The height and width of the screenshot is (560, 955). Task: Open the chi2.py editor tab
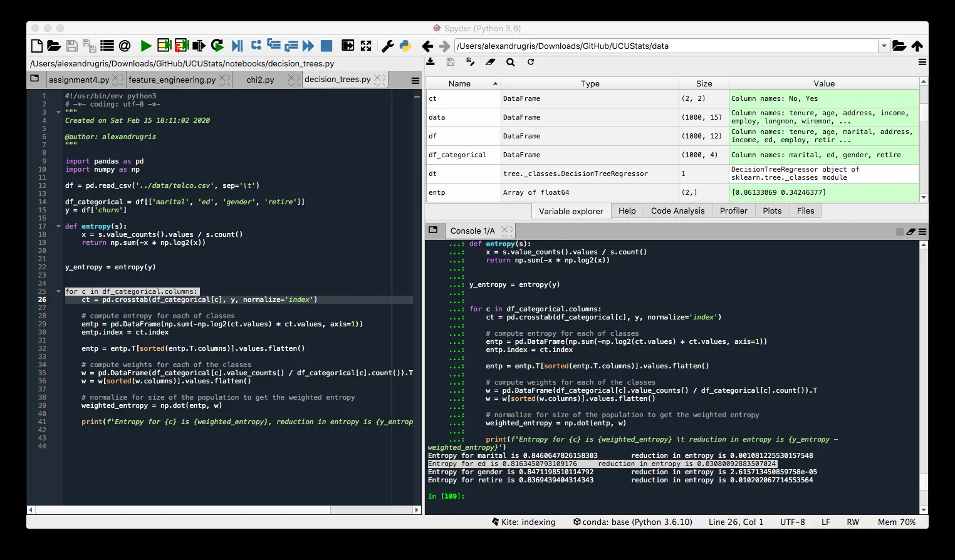tap(260, 80)
